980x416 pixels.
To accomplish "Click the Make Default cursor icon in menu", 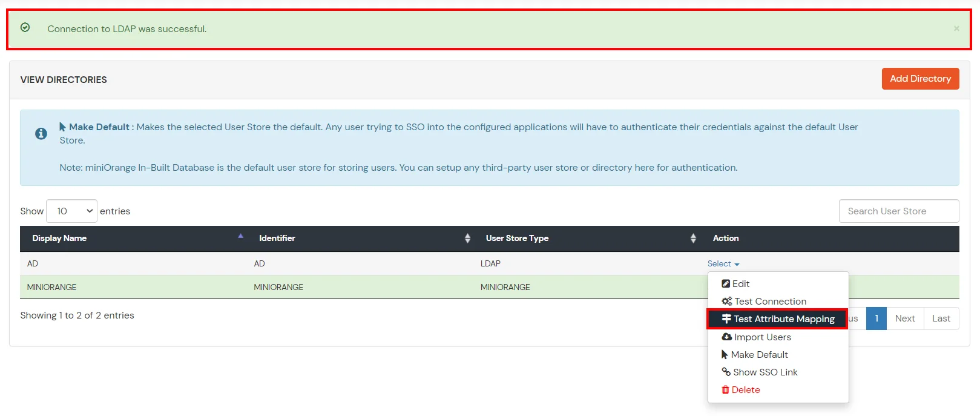I will pos(725,354).
